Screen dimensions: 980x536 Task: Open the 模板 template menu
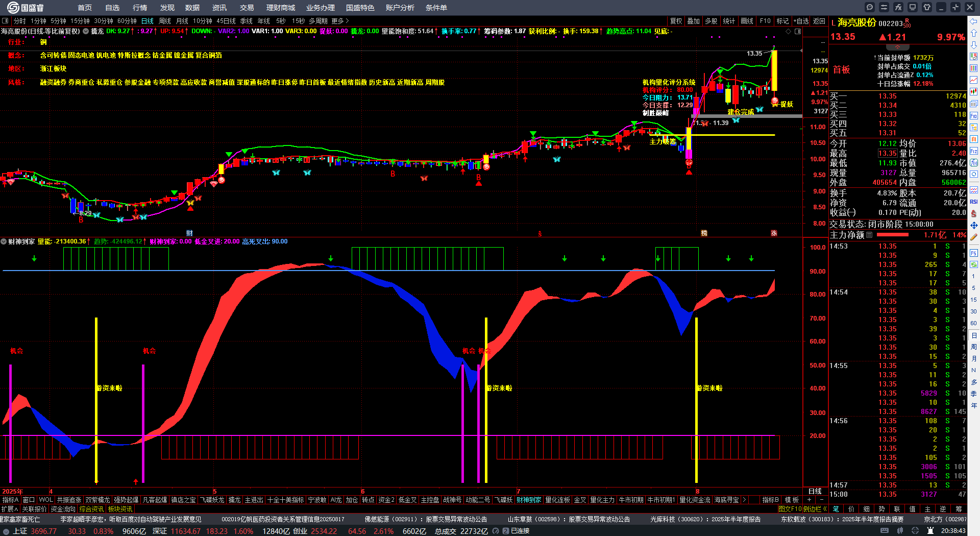(x=792, y=500)
